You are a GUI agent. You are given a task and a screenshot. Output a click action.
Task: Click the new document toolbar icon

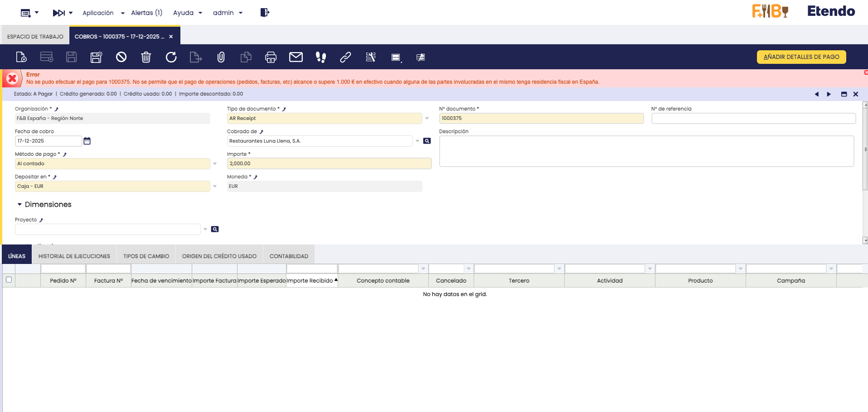point(21,57)
